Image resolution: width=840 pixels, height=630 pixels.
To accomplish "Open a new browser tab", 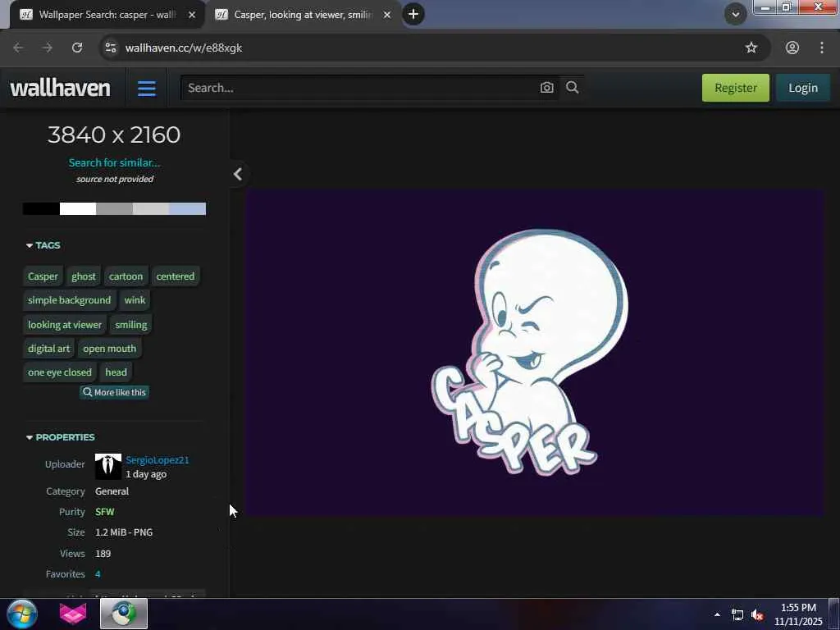I will coord(413,15).
